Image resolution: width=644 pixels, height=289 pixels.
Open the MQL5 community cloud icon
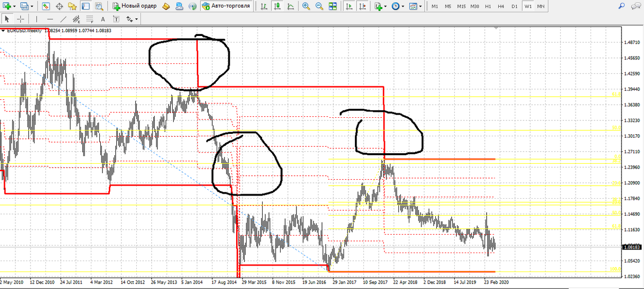180,6
